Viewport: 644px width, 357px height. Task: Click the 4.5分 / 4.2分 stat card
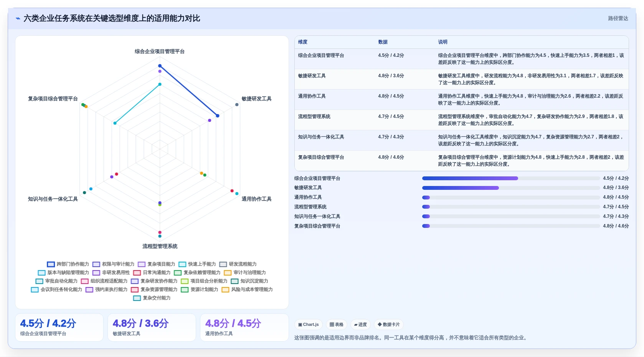pos(59,327)
